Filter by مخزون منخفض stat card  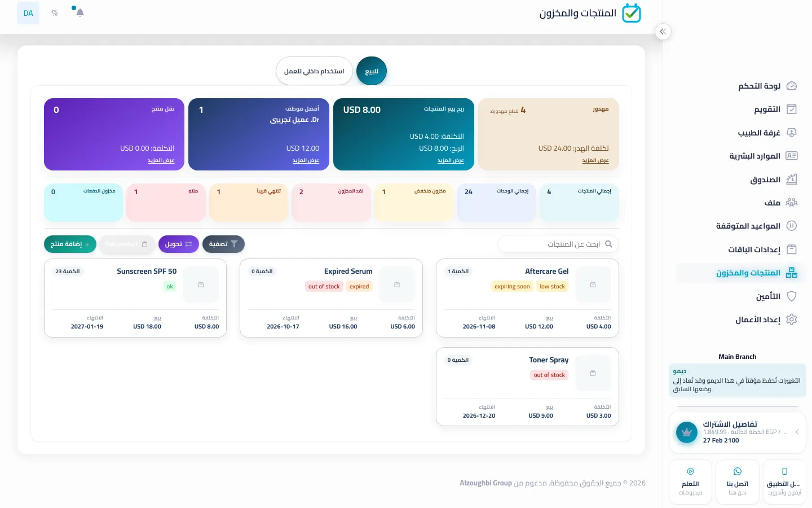(414, 202)
